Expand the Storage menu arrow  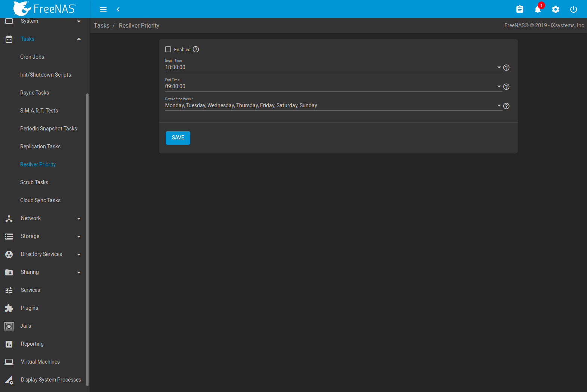pyautogui.click(x=79, y=237)
